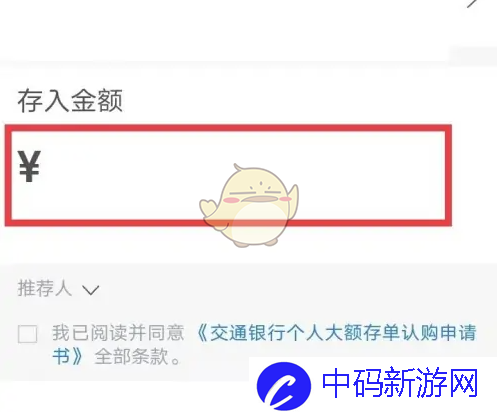The height and width of the screenshot is (412, 499).
Task: Tick the agreement checkbox
Action: [27, 334]
